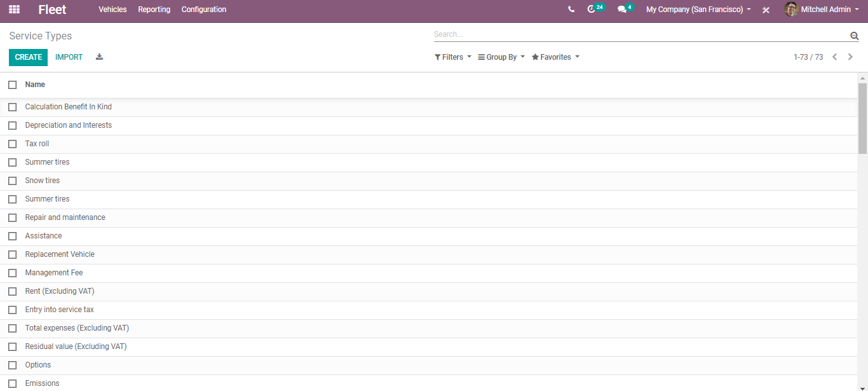Check the Total expenses (Excluding VAT) row
868x391 pixels.
[x=12, y=328]
